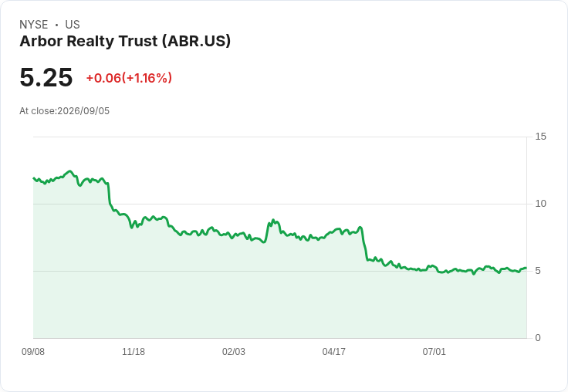This screenshot has width=568, height=392.
Task: Click the 15 y-axis price label
Action: tap(540, 137)
